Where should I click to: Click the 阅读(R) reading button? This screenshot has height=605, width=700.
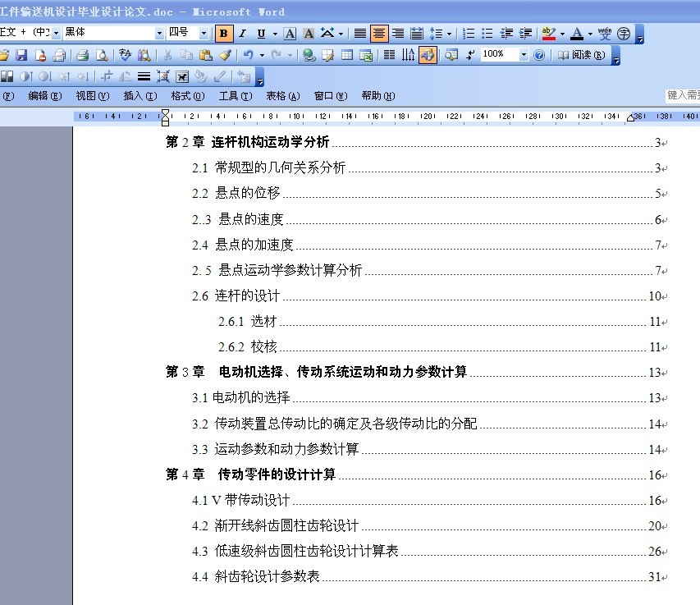[x=581, y=55]
